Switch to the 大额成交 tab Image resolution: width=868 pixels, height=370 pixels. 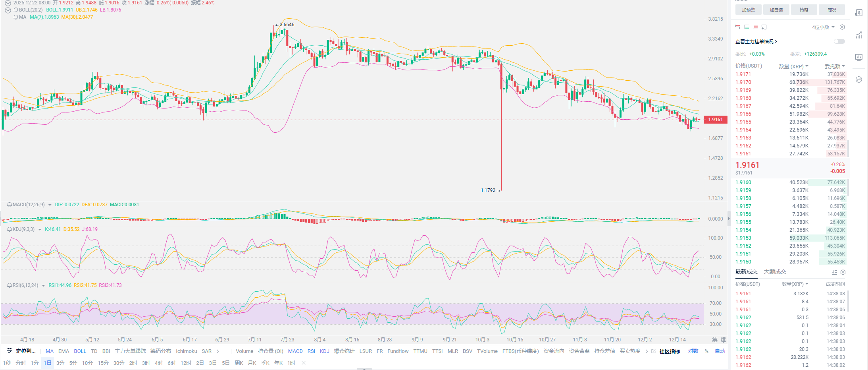point(775,272)
